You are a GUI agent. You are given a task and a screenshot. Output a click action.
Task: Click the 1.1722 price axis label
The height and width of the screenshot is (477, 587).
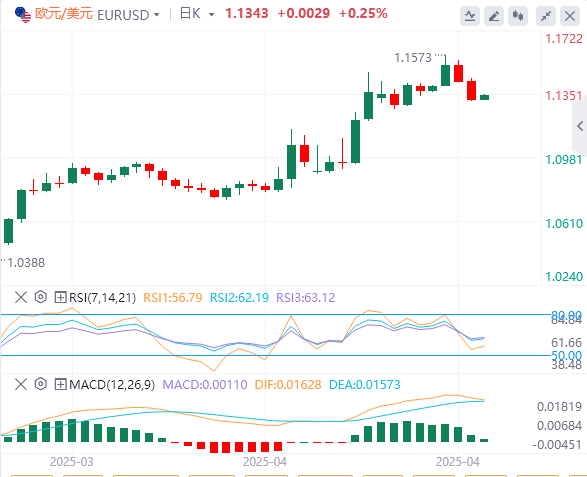(564, 39)
